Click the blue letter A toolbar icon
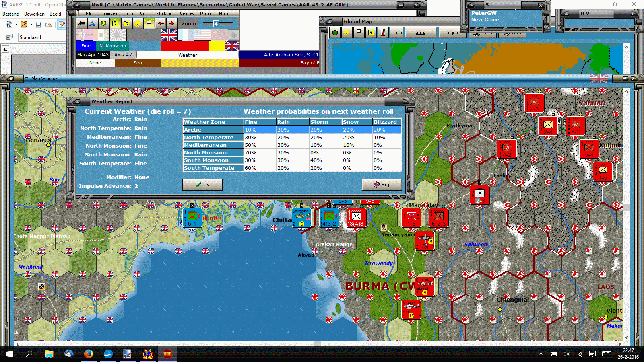644x362 pixels. (x=93, y=23)
